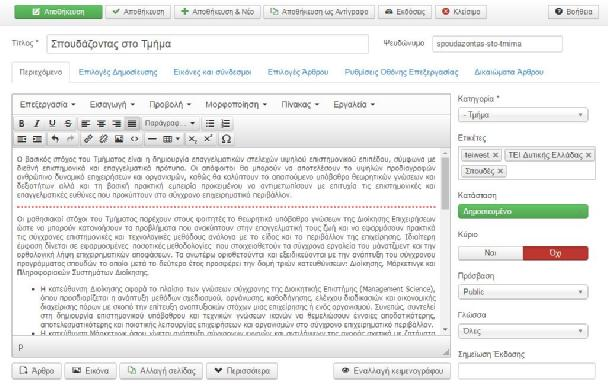The width and height of the screenshot is (608, 387).
Task: Switch to Επιλογές Άρθρου tab
Action: 298,72
